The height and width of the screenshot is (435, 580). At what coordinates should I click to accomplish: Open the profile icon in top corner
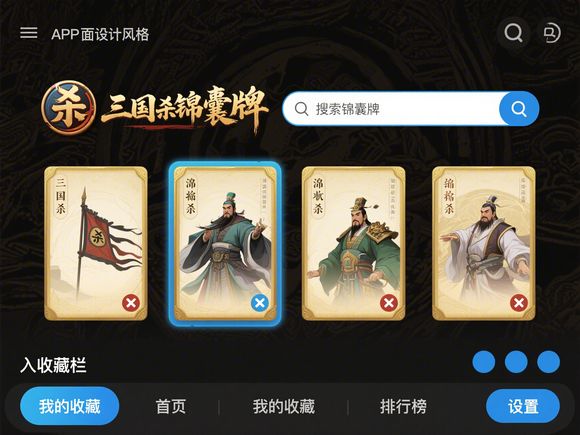(x=552, y=33)
